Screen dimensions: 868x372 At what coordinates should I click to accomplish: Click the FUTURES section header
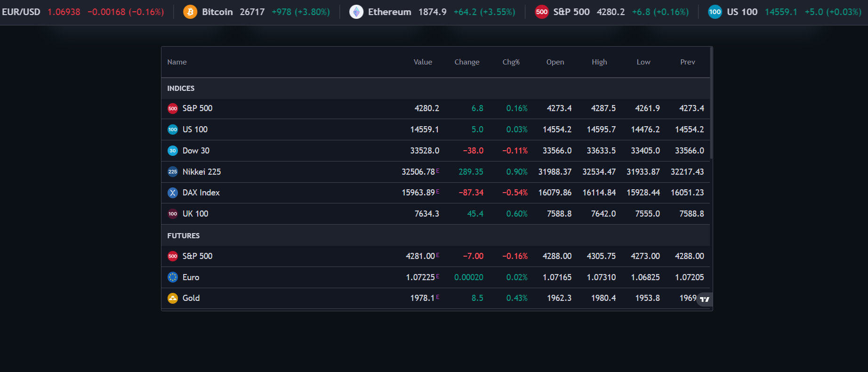pyautogui.click(x=184, y=236)
